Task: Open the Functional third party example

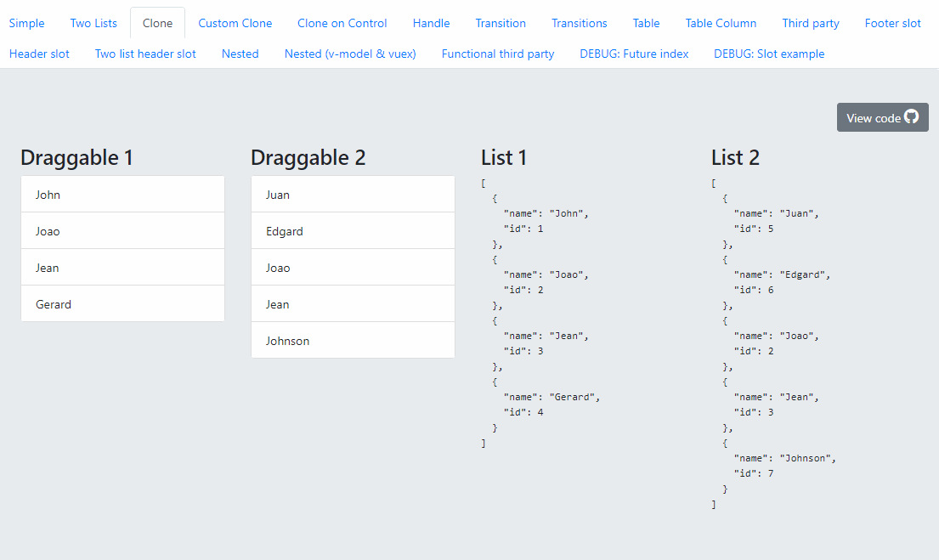Action: pos(497,53)
